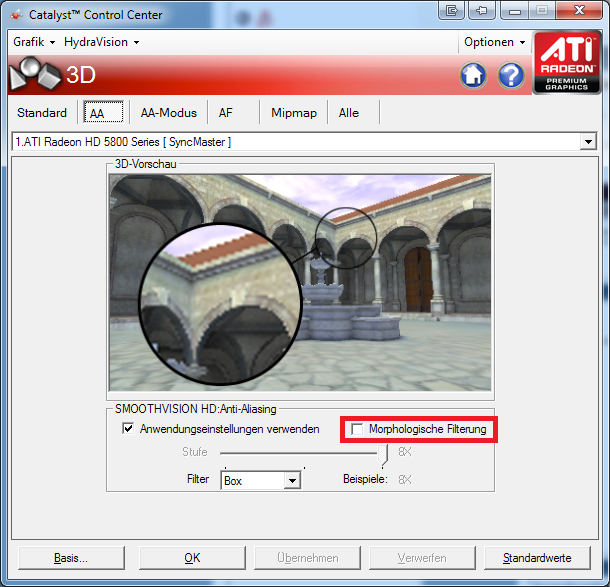Minimize the Catalyst Control Center window
Viewport: 610px width, 587px height.
[514, 10]
